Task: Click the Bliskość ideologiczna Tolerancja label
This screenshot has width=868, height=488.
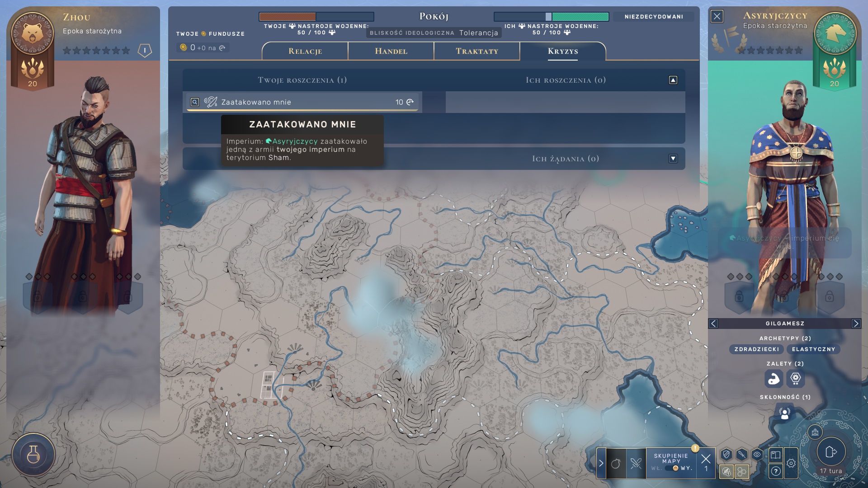Action: click(x=434, y=33)
